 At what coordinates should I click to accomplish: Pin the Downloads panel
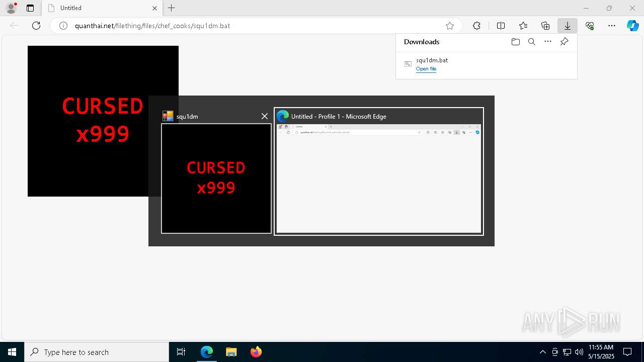[565, 42]
